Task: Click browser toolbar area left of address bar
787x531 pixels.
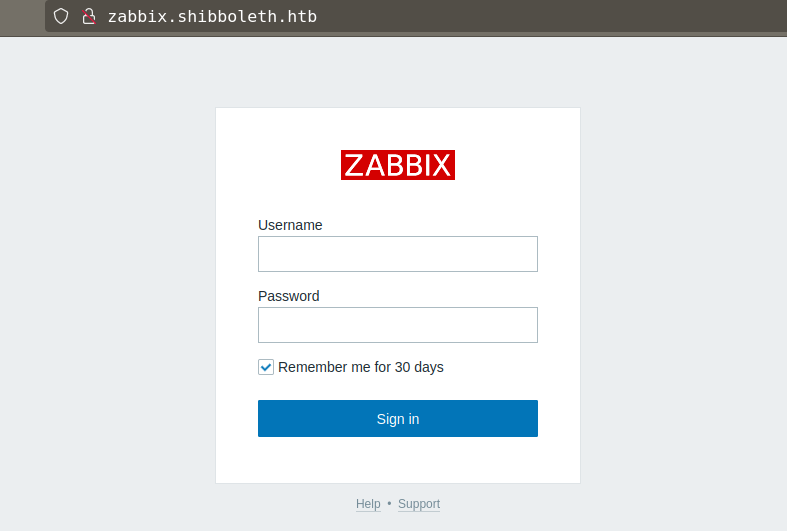Action: (22, 16)
